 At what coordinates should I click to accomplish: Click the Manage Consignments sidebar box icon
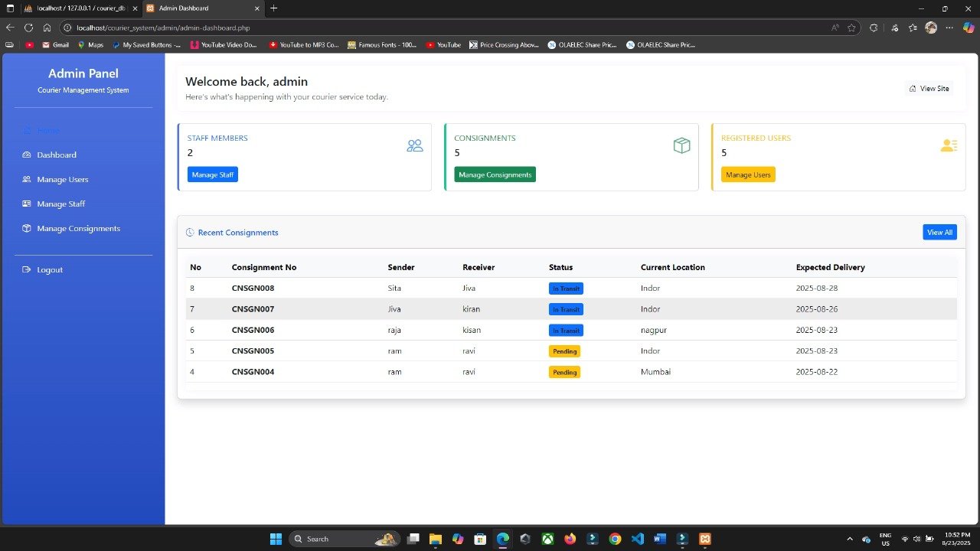tap(27, 228)
